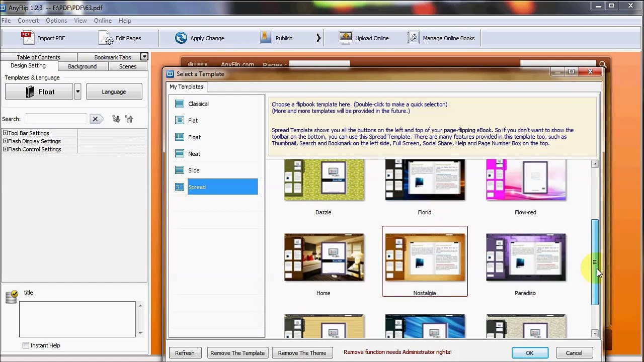Click the description box scroll down arrow
Screen dimensions: 644x362
point(140,332)
